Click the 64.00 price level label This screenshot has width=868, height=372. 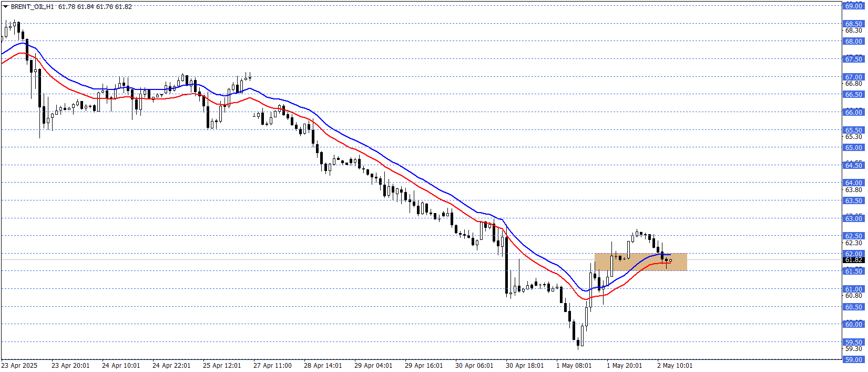point(854,183)
